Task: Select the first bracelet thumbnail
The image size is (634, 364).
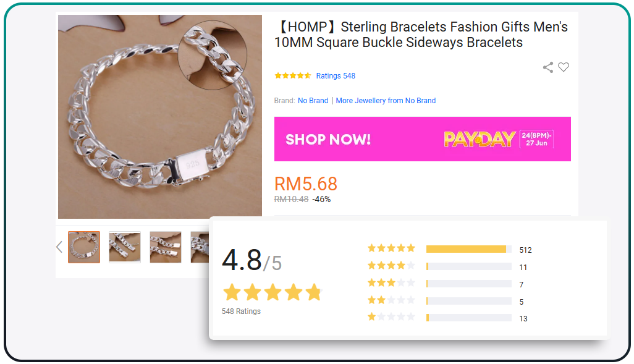Action: click(x=83, y=247)
